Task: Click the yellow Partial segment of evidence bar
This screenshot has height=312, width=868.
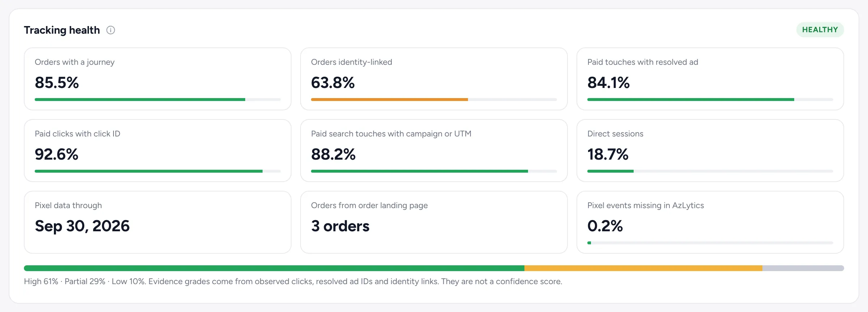Action: pyautogui.click(x=643, y=268)
